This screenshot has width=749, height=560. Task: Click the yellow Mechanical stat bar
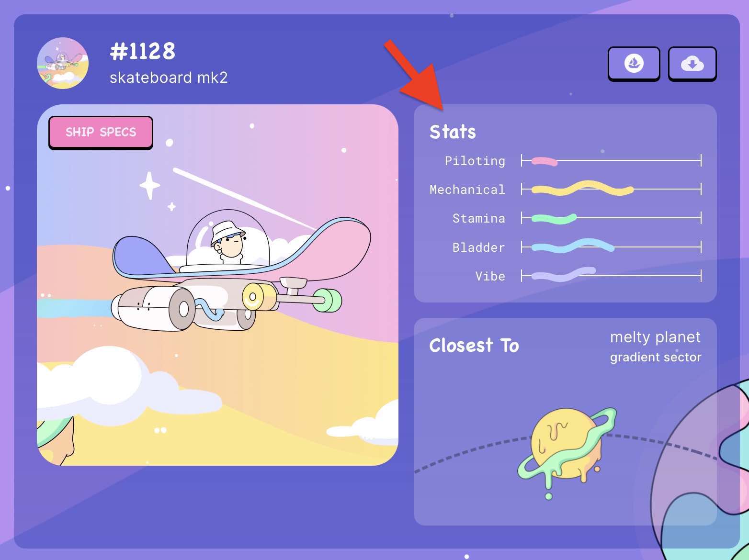[x=583, y=188]
